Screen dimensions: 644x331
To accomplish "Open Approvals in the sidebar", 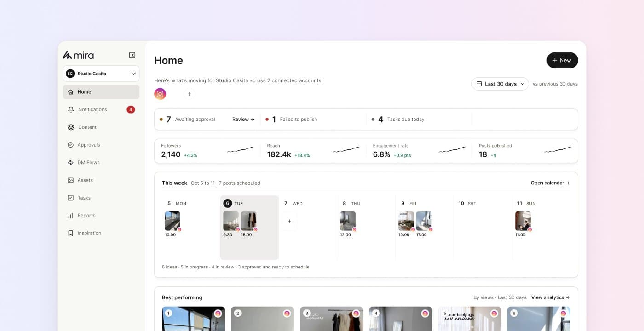I will [101, 145].
